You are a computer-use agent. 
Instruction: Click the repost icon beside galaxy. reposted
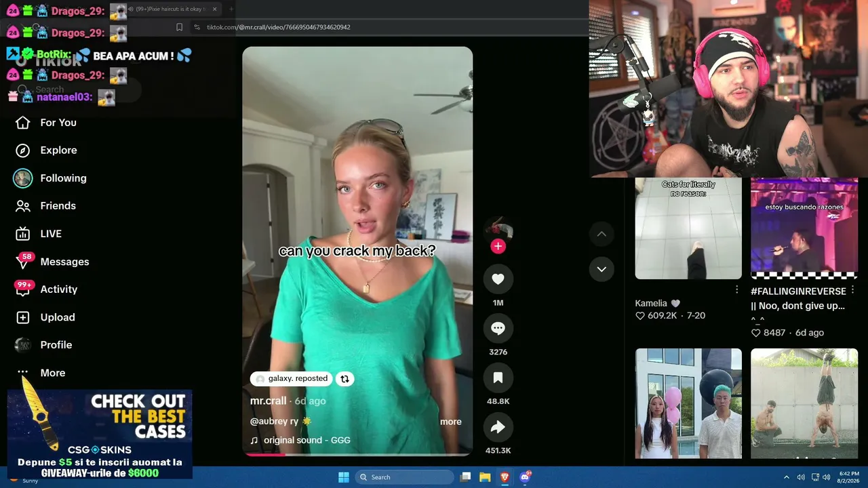[344, 379]
